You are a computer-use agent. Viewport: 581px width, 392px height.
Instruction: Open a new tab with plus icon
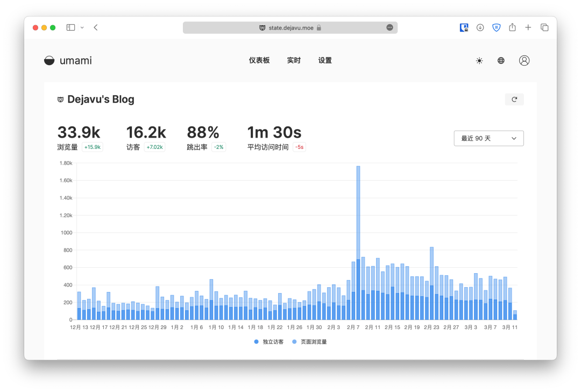[528, 27]
